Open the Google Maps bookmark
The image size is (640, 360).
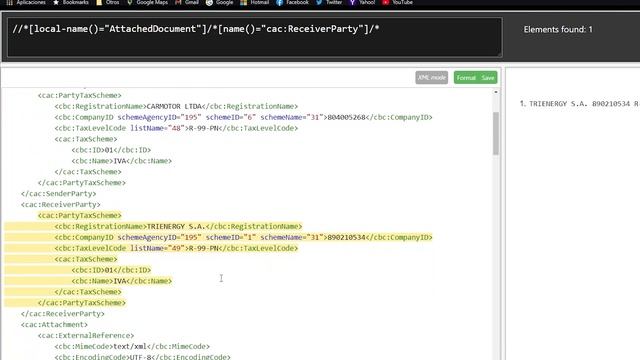tap(147, 2)
